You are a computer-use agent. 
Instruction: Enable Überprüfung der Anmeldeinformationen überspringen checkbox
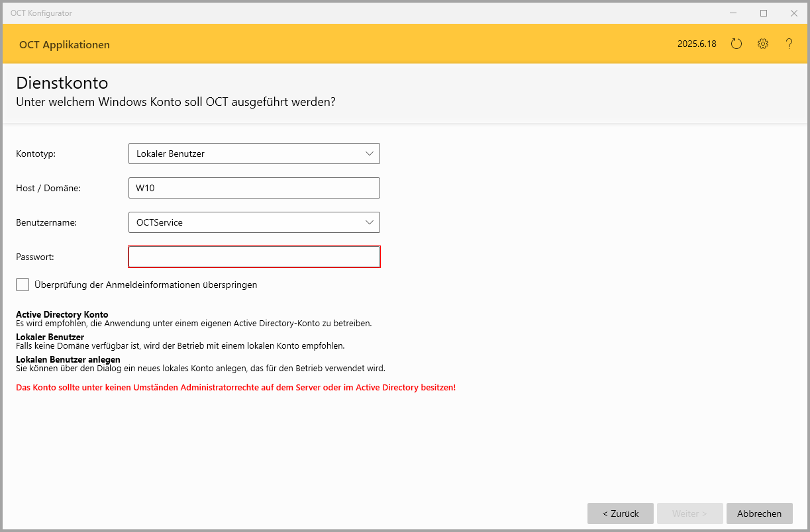[23, 285]
